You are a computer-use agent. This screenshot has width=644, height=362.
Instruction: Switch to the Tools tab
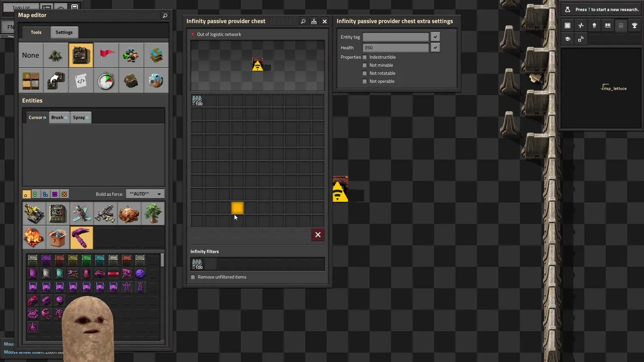[x=36, y=32]
